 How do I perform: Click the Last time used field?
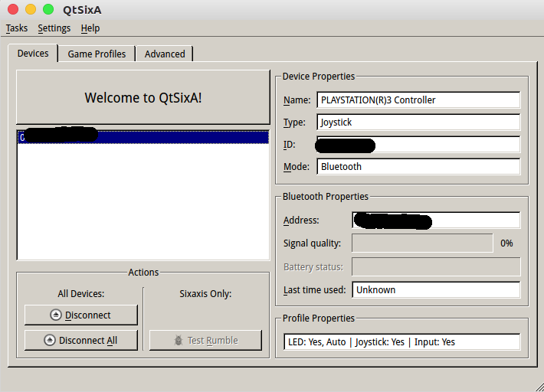(436, 289)
